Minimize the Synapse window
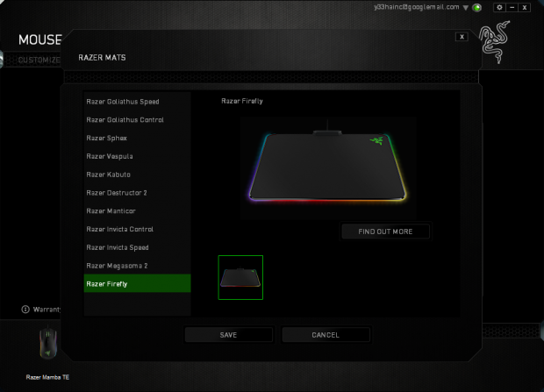The width and height of the screenshot is (544, 392). pyautogui.click(x=512, y=7)
